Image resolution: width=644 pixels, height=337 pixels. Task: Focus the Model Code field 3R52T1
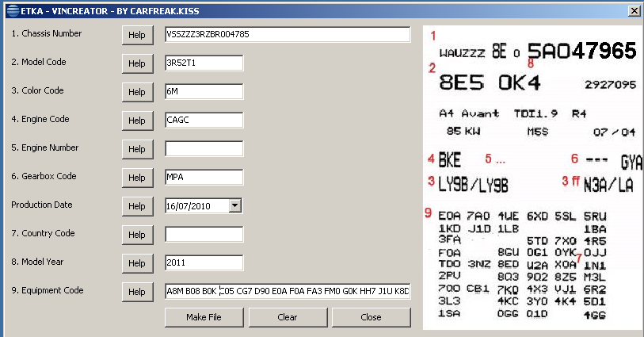[204, 63]
